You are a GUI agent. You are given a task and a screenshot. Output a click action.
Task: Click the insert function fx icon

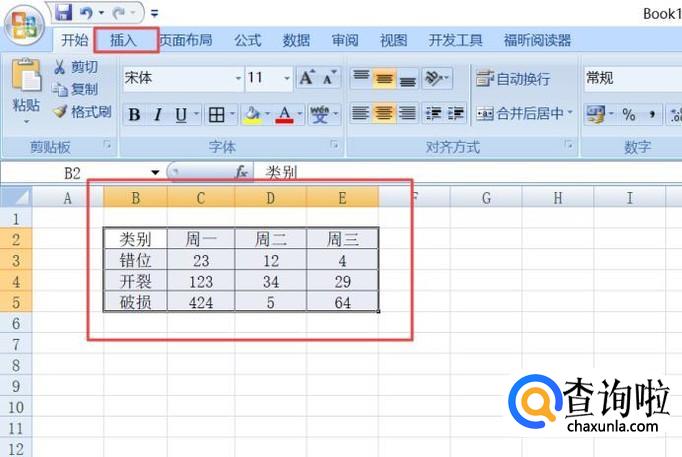click(x=241, y=172)
